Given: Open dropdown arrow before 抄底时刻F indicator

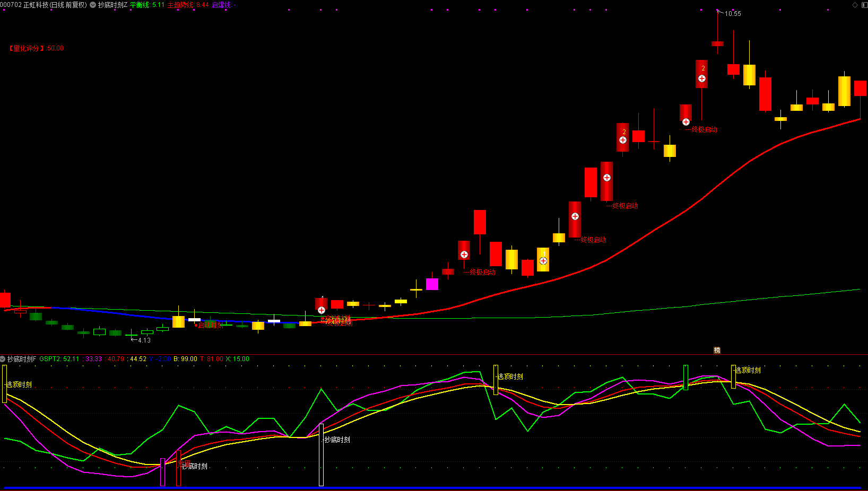Looking at the screenshot, I should coord(3,359).
